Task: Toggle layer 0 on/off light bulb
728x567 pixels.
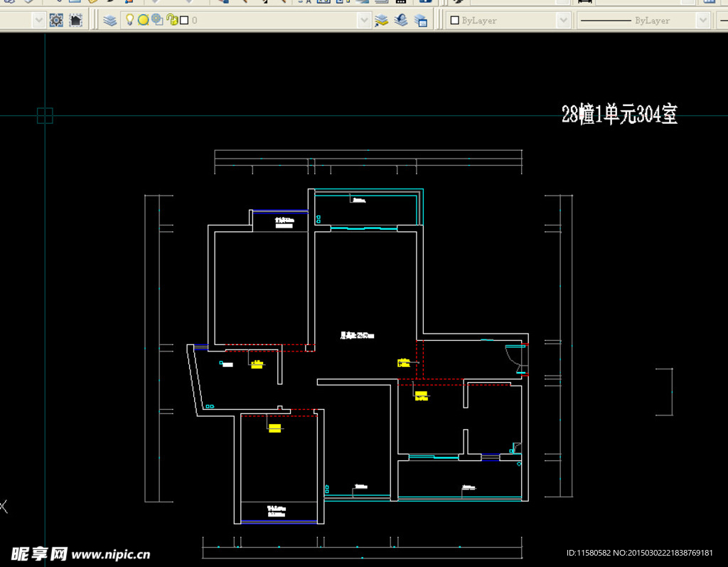Action: (130, 21)
